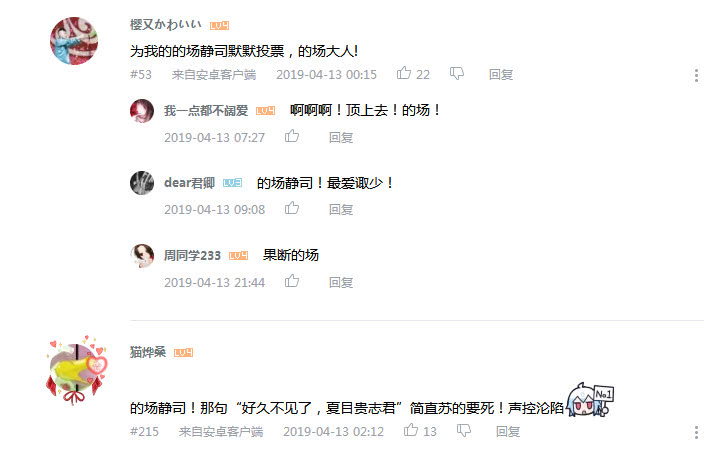The image size is (711, 457).
Task: Click 回复 on comment #215
Action: (508, 432)
